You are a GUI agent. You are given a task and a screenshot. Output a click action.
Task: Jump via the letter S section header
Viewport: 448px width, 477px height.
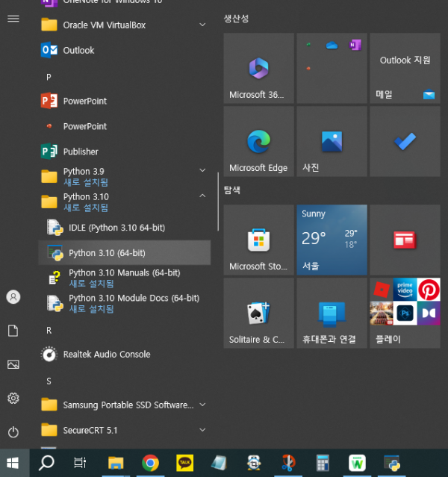pyautogui.click(x=49, y=381)
